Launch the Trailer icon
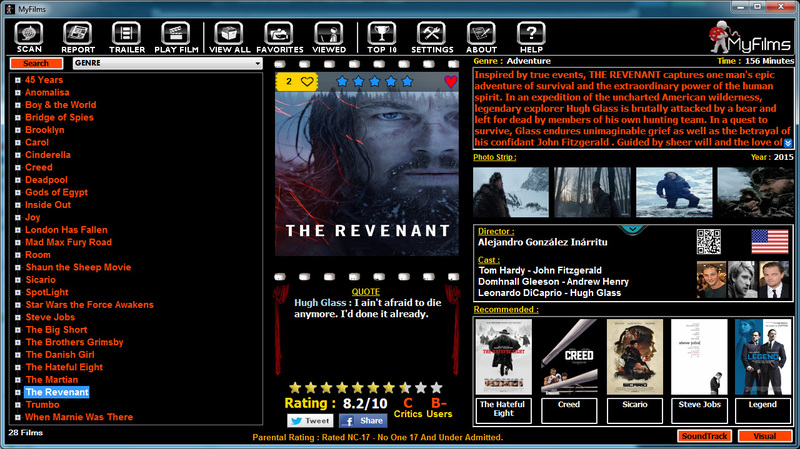Image resolution: width=800 pixels, height=449 pixels. [x=127, y=37]
